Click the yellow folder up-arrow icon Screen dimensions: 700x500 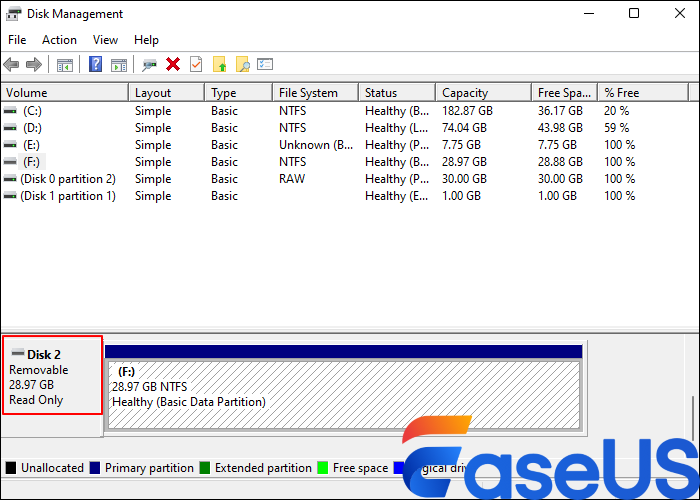pos(220,65)
